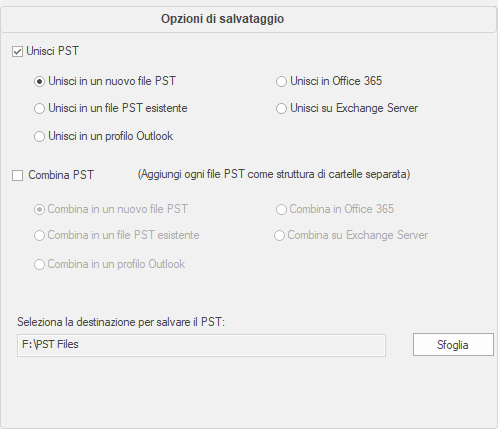Image resolution: width=498 pixels, height=429 pixels.
Task: Click the Seleziona la destinazione label
Action: coord(121,322)
